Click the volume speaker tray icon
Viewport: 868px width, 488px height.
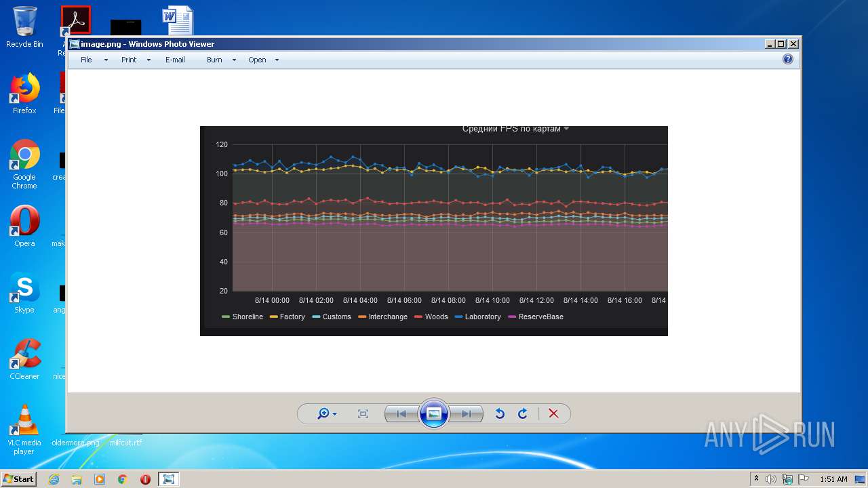point(771,479)
